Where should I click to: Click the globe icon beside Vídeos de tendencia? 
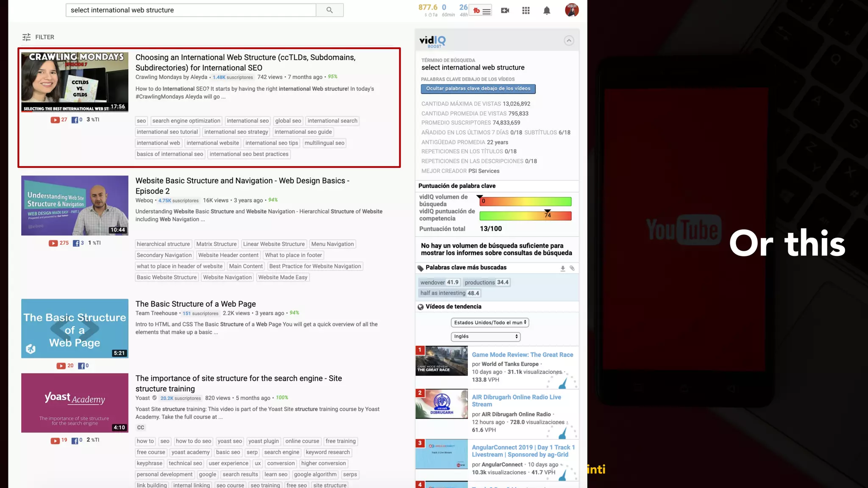(x=420, y=307)
